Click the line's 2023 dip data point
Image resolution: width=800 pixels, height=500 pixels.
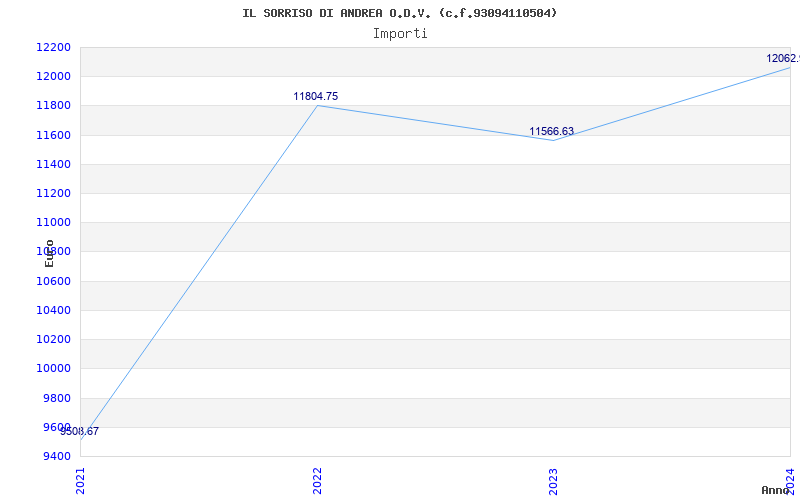[x=554, y=140]
